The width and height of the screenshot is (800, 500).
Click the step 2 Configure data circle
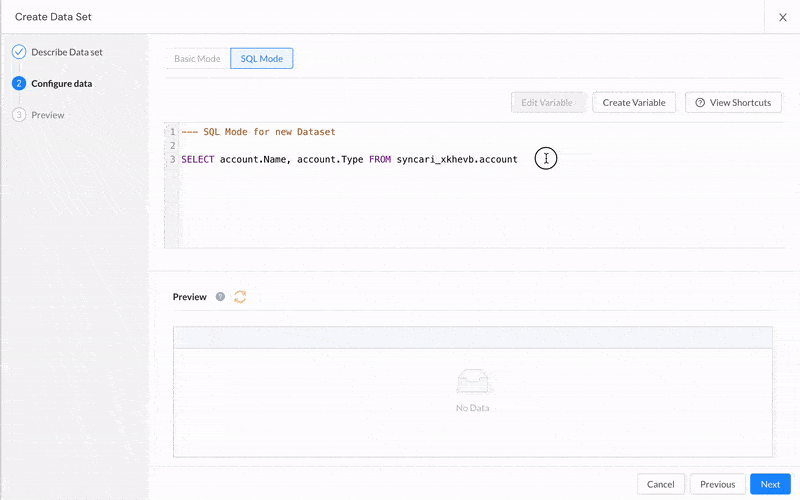click(19, 83)
